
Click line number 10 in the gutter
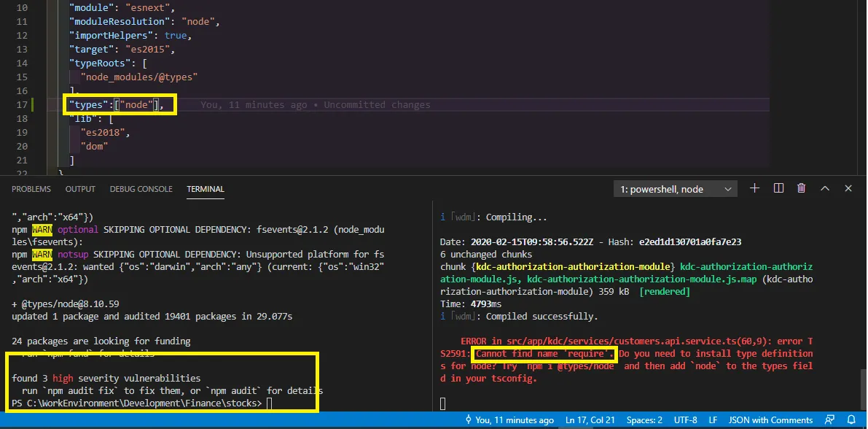point(22,8)
